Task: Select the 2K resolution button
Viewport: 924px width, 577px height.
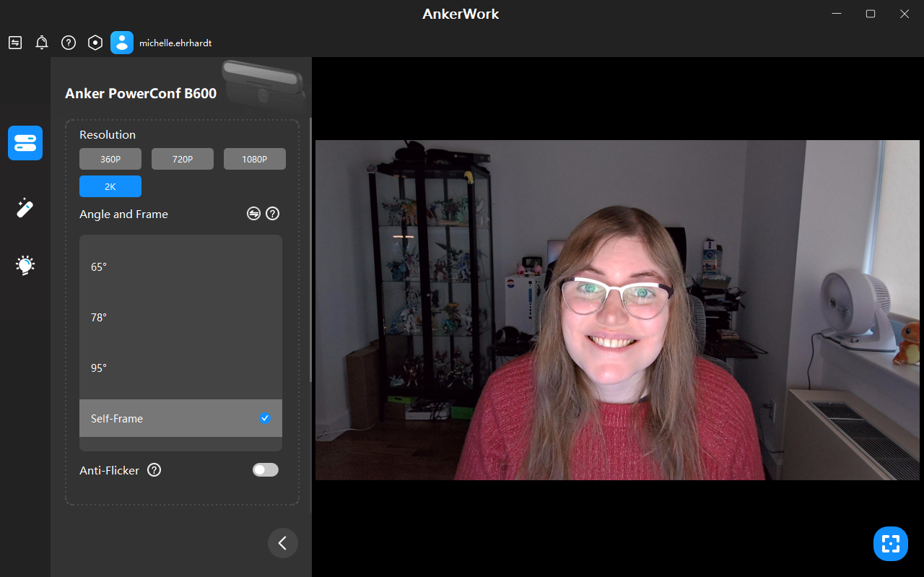Action: point(110,186)
